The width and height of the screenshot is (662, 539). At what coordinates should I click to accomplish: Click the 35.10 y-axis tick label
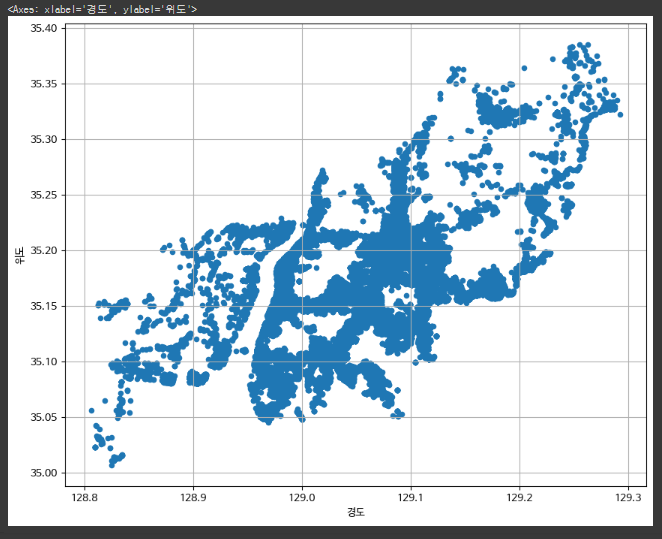pyautogui.click(x=43, y=362)
